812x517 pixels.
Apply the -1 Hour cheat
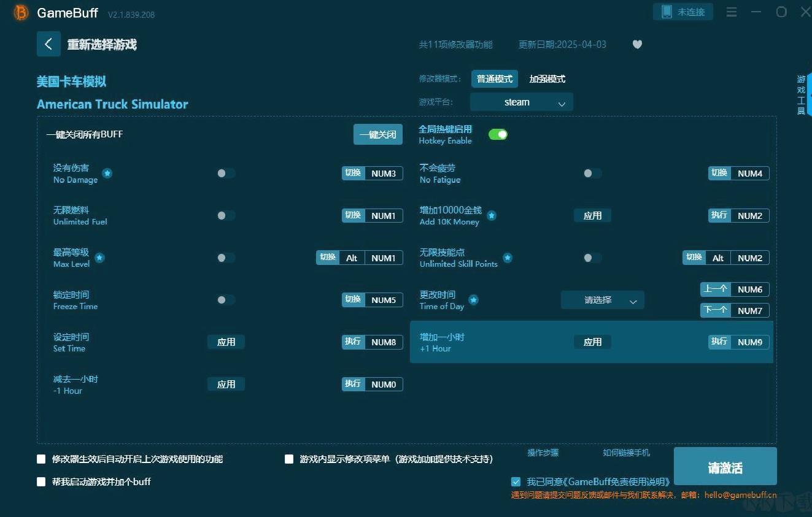click(x=226, y=384)
